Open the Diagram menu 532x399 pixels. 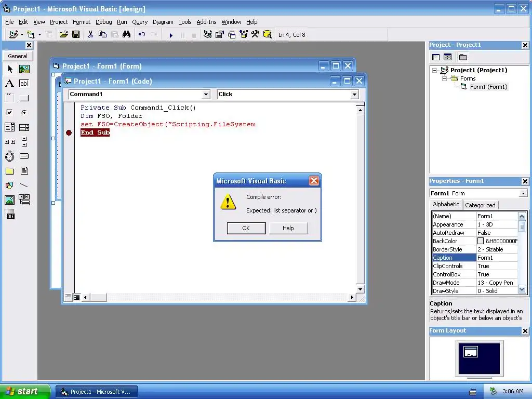point(163,22)
